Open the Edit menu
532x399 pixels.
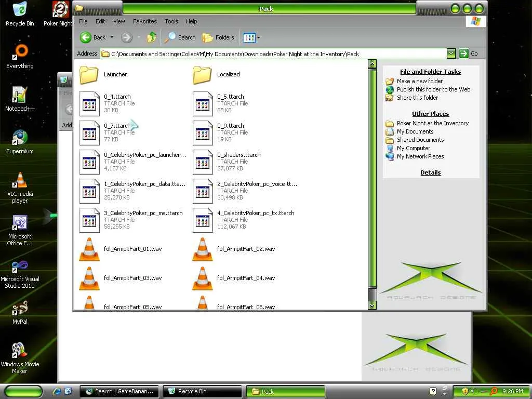coord(100,21)
